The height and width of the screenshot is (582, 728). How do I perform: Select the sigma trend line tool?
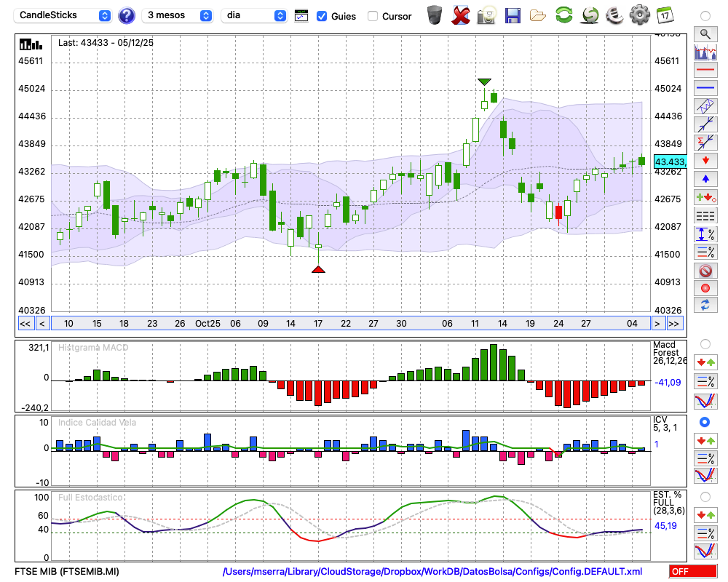(x=705, y=142)
